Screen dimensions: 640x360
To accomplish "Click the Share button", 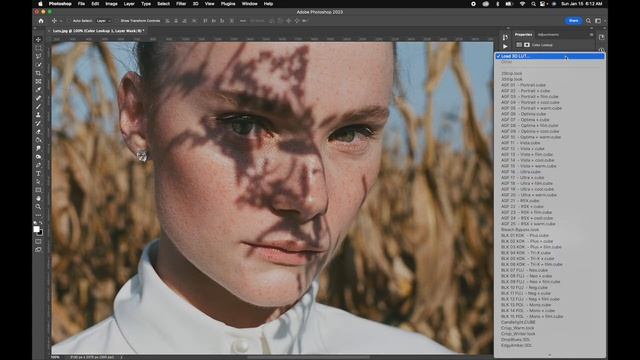I will (573, 20).
